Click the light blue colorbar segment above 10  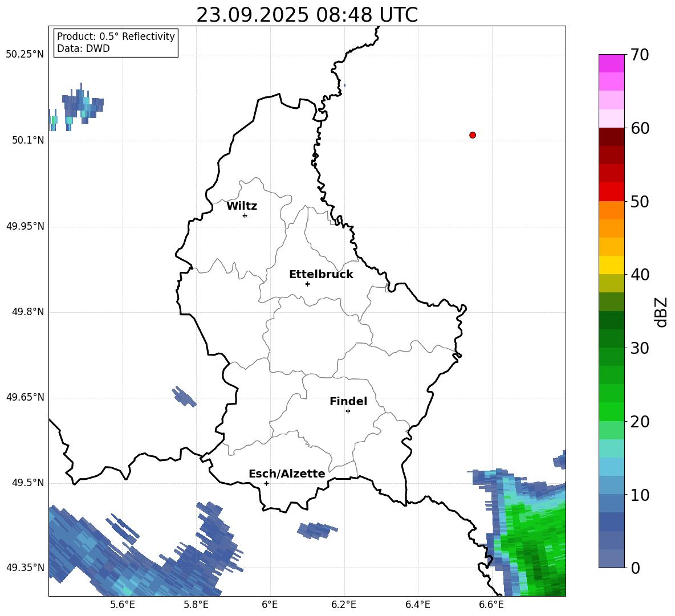(611, 486)
